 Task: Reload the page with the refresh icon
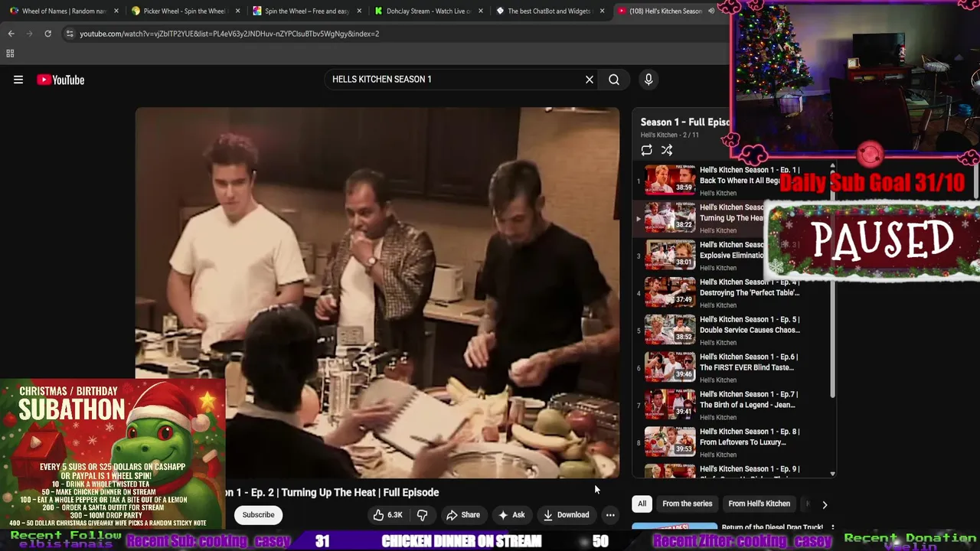point(47,34)
